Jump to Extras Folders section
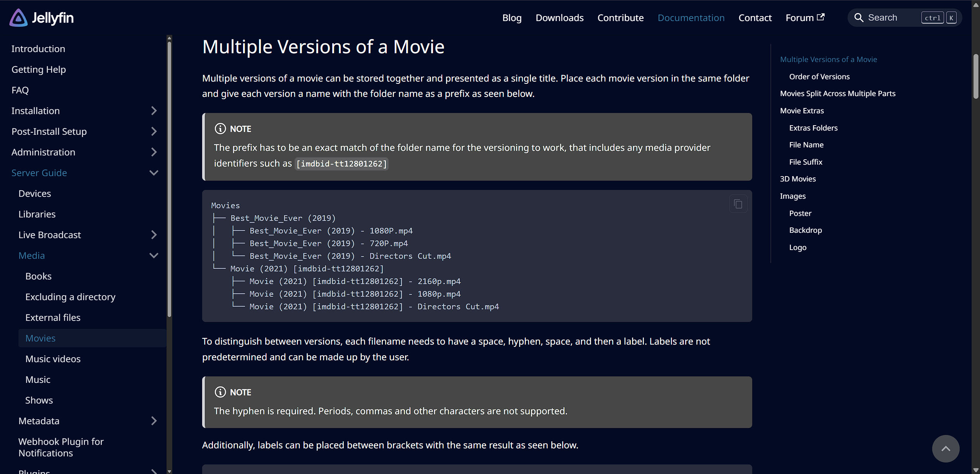The width and height of the screenshot is (980, 474). coord(813,128)
